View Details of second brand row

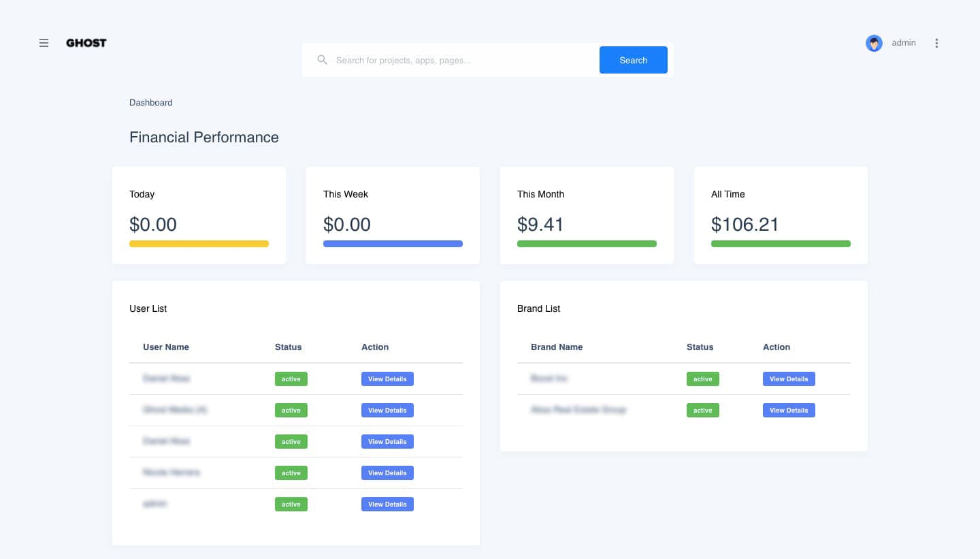(x=789, y=411)
